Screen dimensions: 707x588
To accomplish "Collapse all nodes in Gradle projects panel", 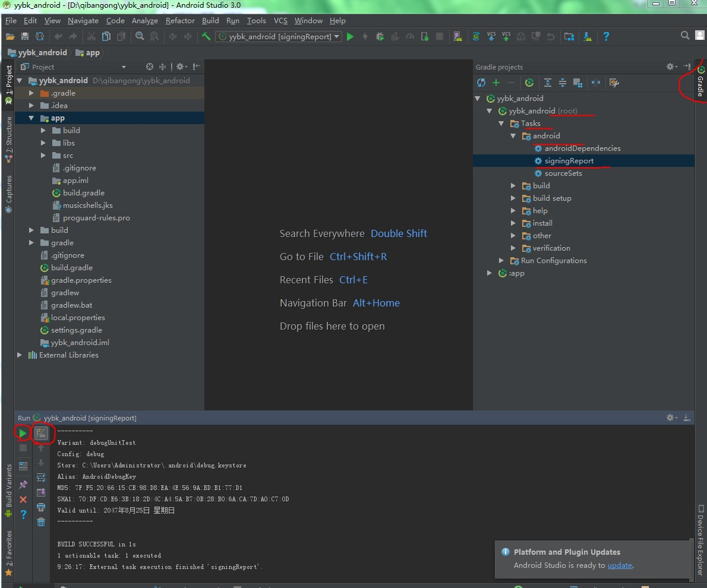I will pyautogui.click(x=563, y=83).
